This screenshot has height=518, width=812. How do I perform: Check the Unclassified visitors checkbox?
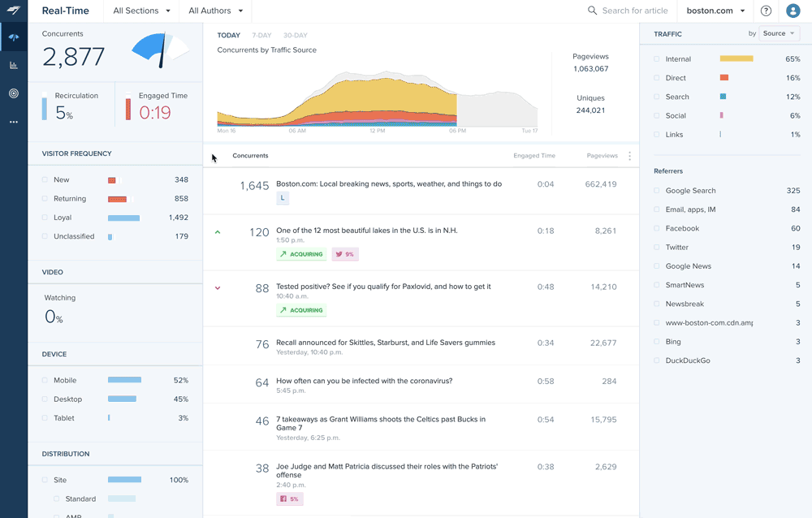pyautogui.click(x=45, y=236)
